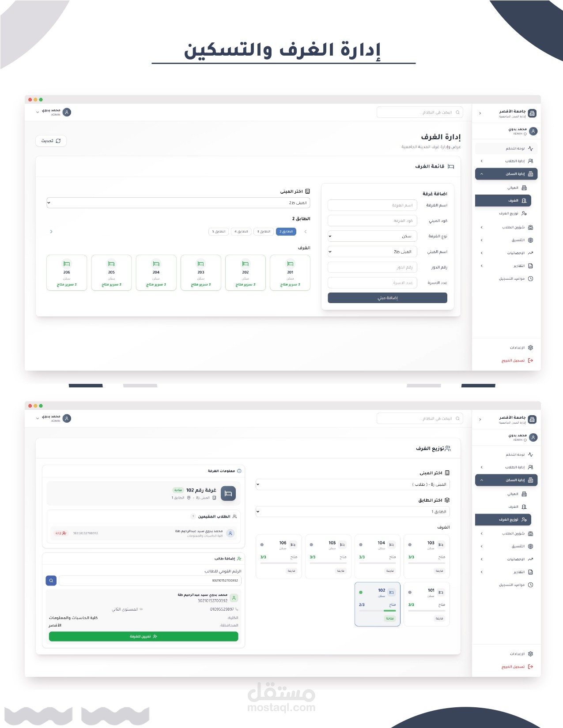This screenshot has width=563, height=728.
Task: Open اختر الطابق dropdown showing الطابق 1
Action: (353, 512)
